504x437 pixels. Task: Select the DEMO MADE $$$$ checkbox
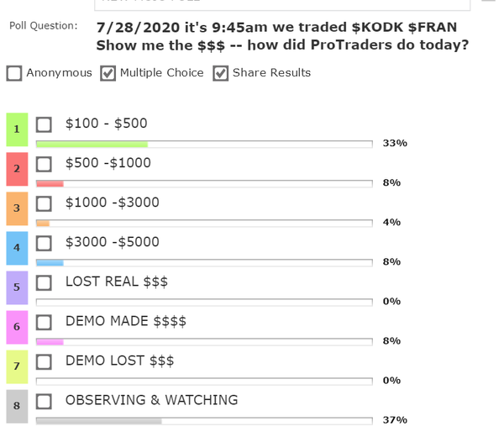[x=45, y=322]
